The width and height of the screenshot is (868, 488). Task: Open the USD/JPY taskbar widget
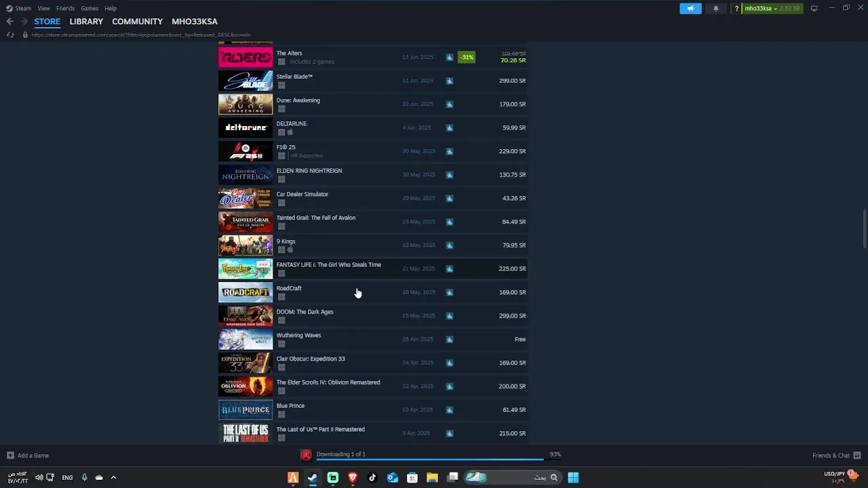pyautogui.click(x=841, y=476)
